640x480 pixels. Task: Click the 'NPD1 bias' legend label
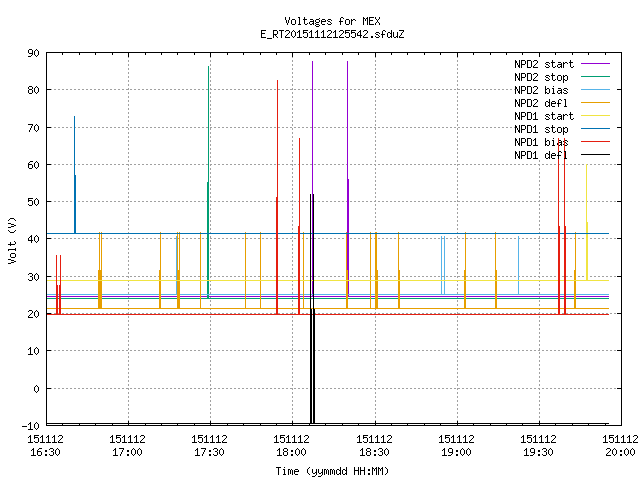541,142
